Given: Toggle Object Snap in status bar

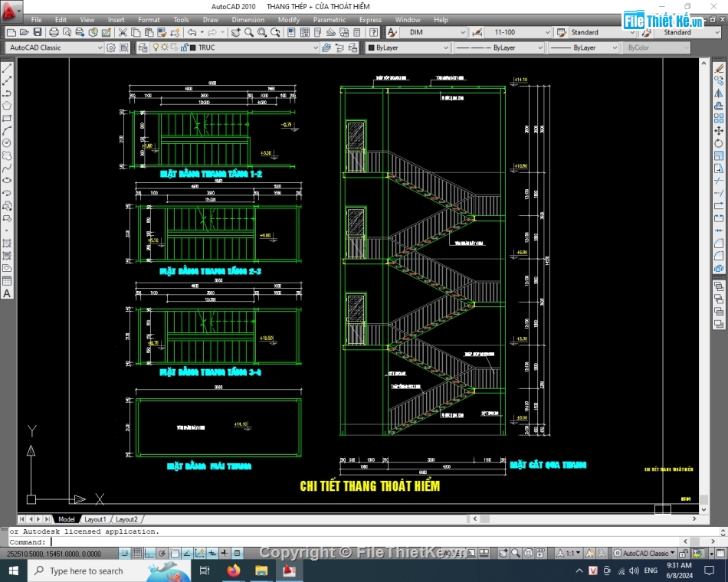Looking at the screenshot, I should tap(175, 553).
